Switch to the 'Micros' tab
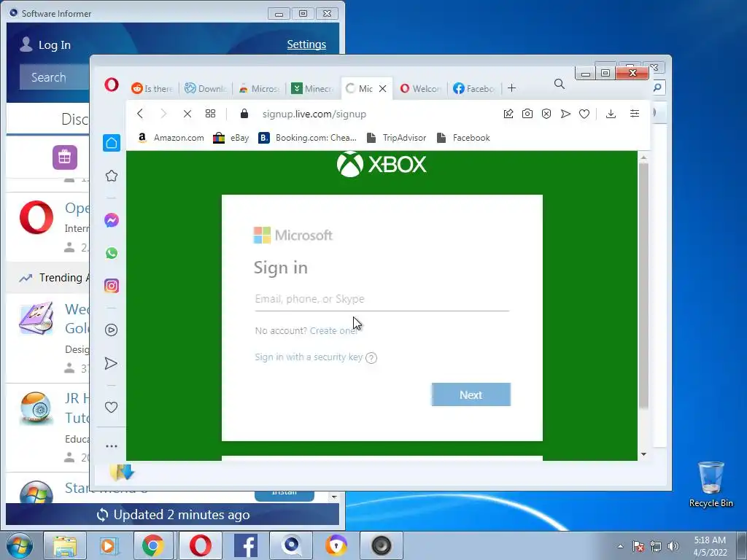The image size is (747, 560). pos(259,88)
